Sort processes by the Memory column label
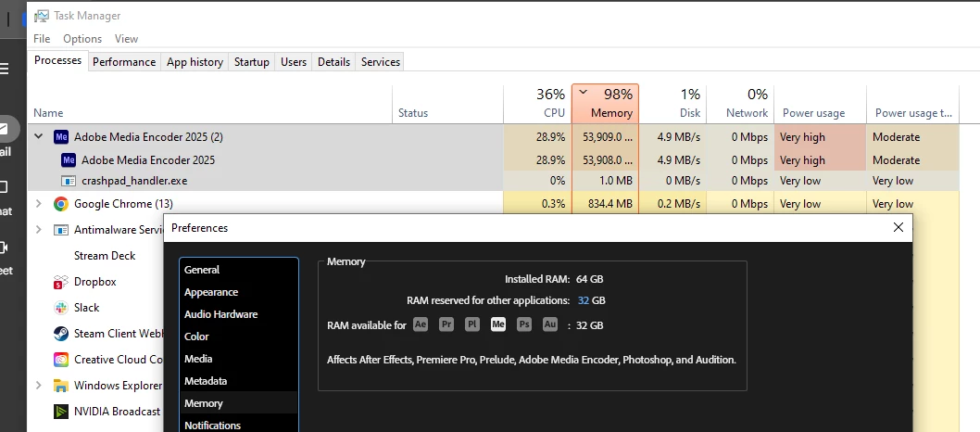The width and height of the screenshot is (980, 432). click(x=611, y=113)
